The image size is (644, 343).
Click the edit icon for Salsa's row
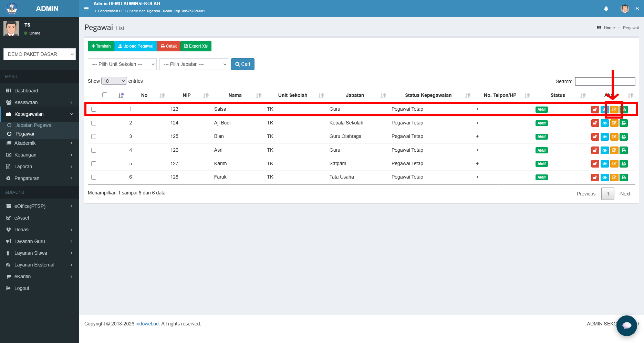click(614, 110)
